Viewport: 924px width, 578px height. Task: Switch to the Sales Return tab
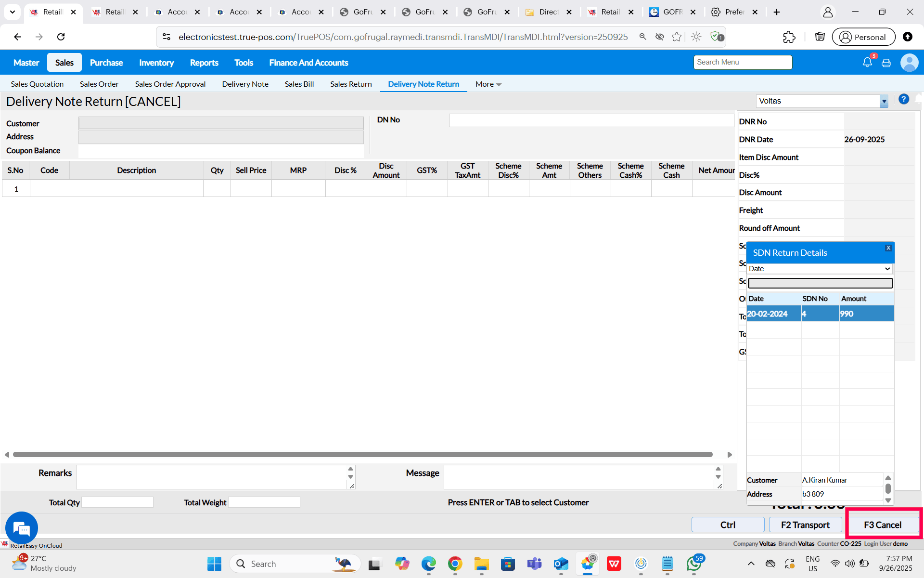pos(351,84)
